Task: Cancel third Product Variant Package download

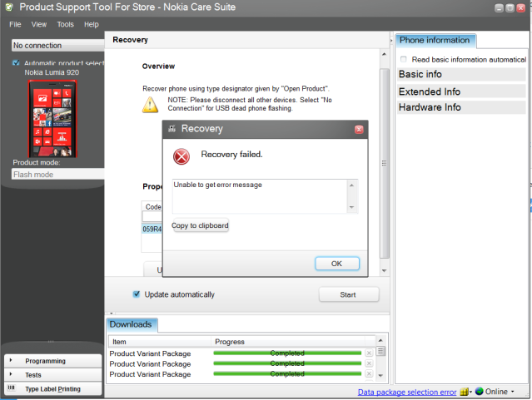Action: coord(369,373)
